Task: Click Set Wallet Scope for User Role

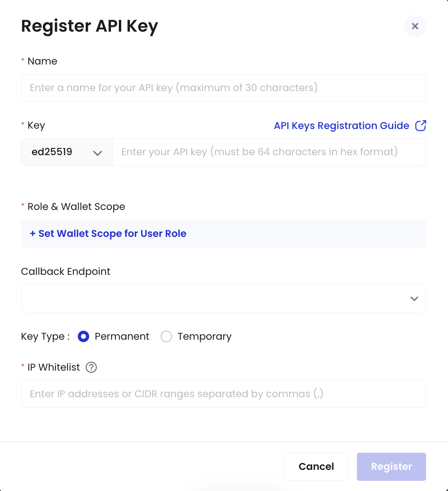Action: point(108,233)
